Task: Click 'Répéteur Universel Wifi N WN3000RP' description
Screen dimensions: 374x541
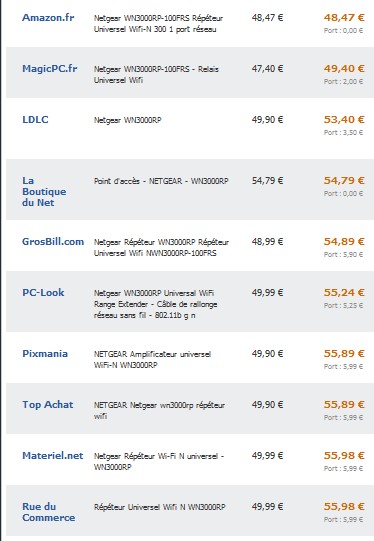Action: point(159,507)
